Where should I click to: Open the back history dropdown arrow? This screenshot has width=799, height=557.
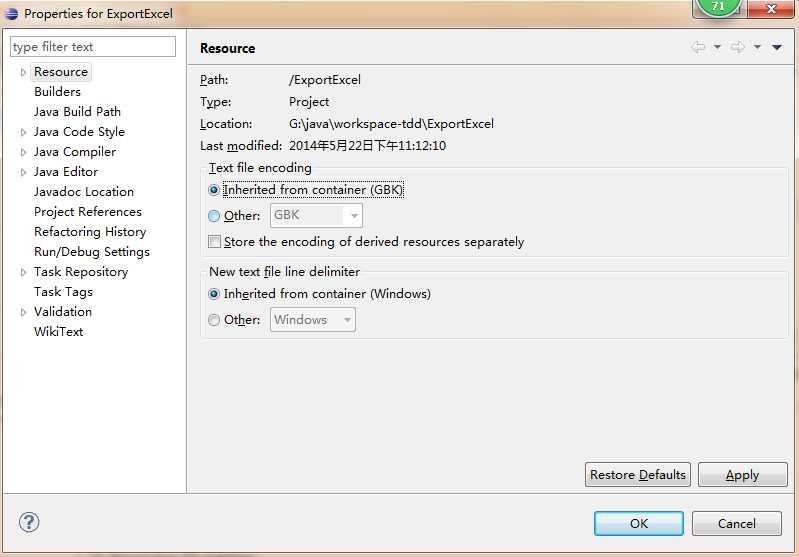click(717, 47)
